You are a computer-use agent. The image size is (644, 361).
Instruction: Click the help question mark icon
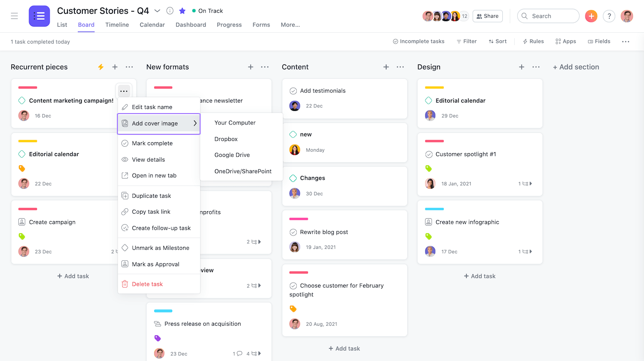609,16
